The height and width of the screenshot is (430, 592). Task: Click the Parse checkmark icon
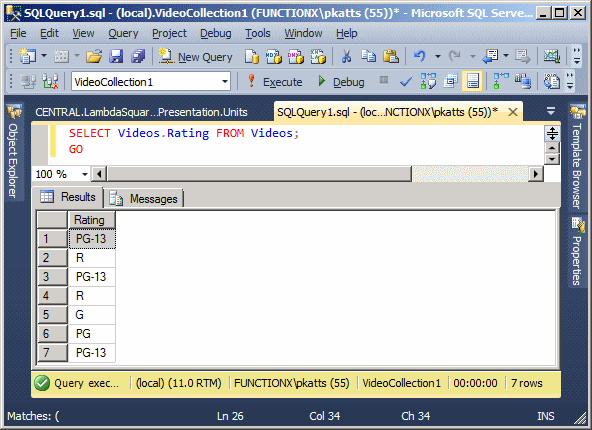point(406,82)
